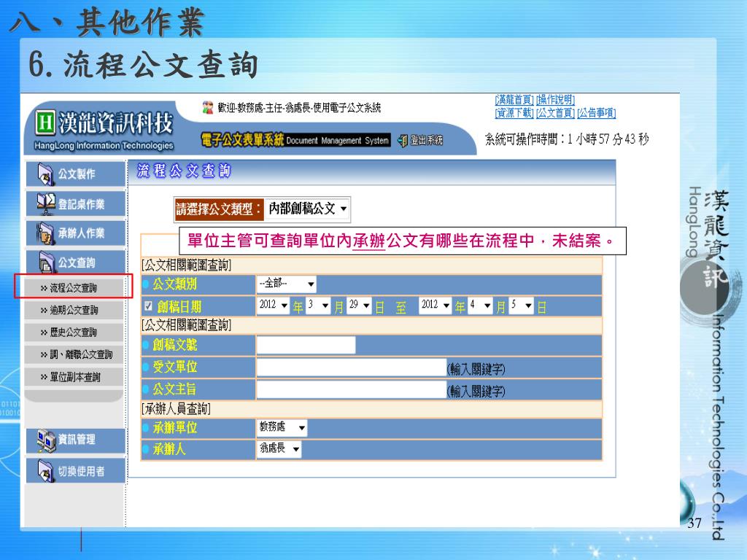Select 歷史公文查詢 in the sidebar
This screenshot has height=560, width=747.
(74, 332)
